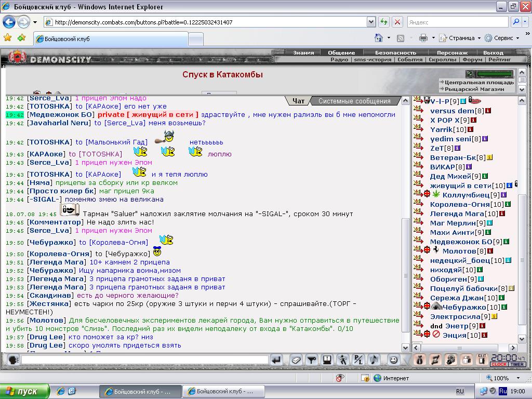Open the Favorites star icon
This screenshot has height=399, width=532.
click(7, 37)
